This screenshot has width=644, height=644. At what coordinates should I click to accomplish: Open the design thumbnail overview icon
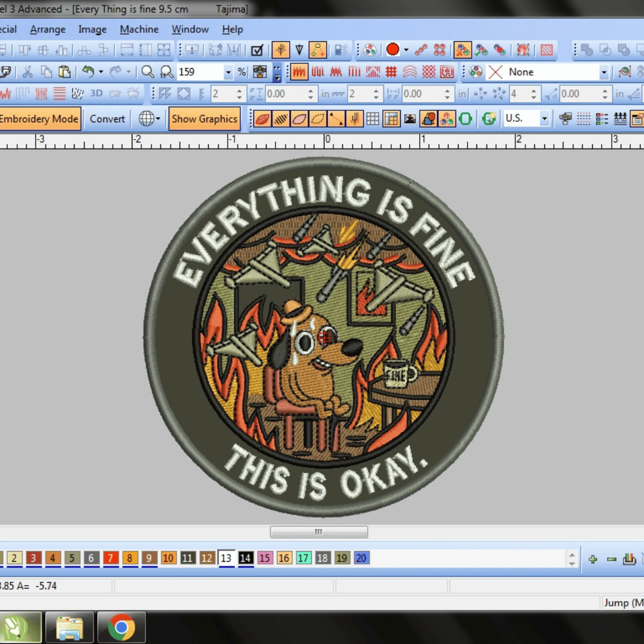pos(259,72)
